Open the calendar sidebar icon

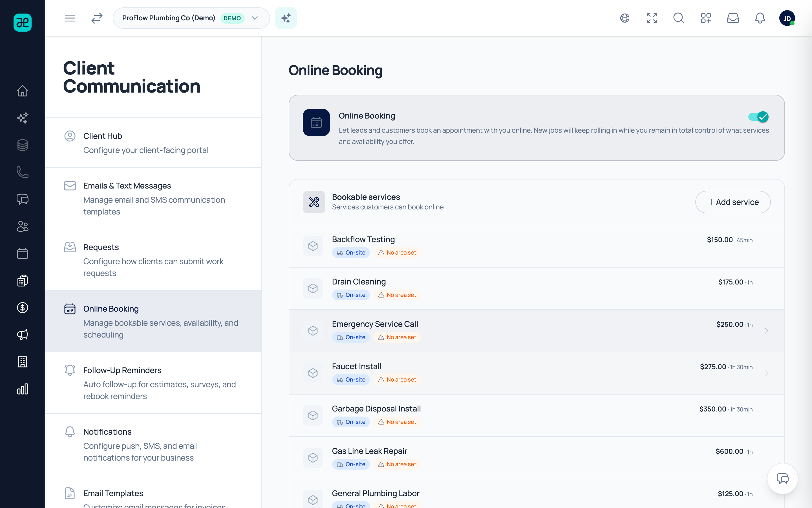23,253
